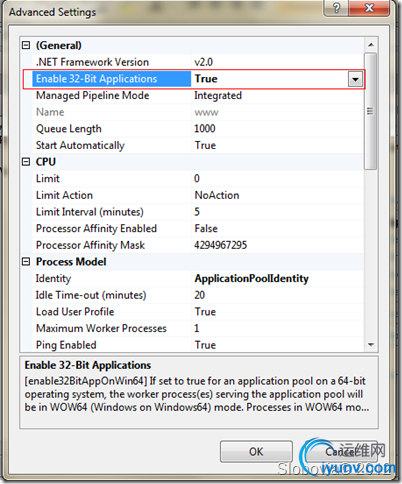Click the scrollbar down arrow
402x484 pixels.
[371, 345]
